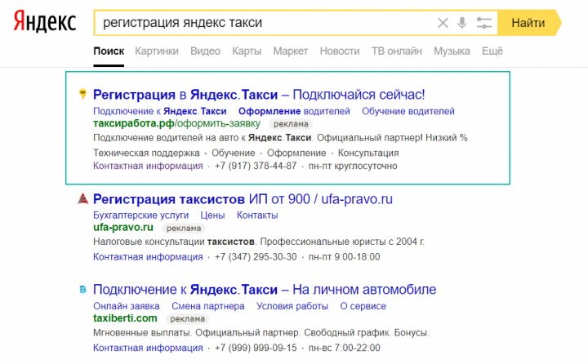
Task: Click 'Цены' sitelink
Action: coord(212,215)
